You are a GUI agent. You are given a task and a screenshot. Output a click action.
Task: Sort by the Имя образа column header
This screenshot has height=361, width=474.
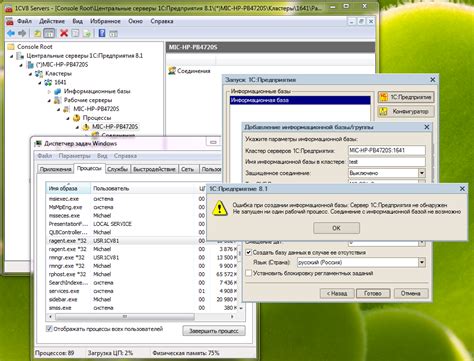click(x=68, y=188)
